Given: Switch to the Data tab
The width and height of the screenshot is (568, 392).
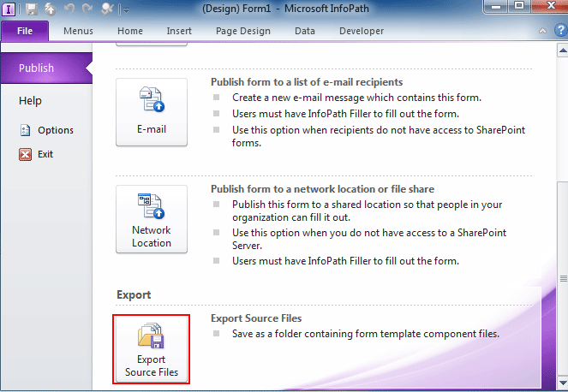Looking at the screenshot, I should click(x=305, y=31).
